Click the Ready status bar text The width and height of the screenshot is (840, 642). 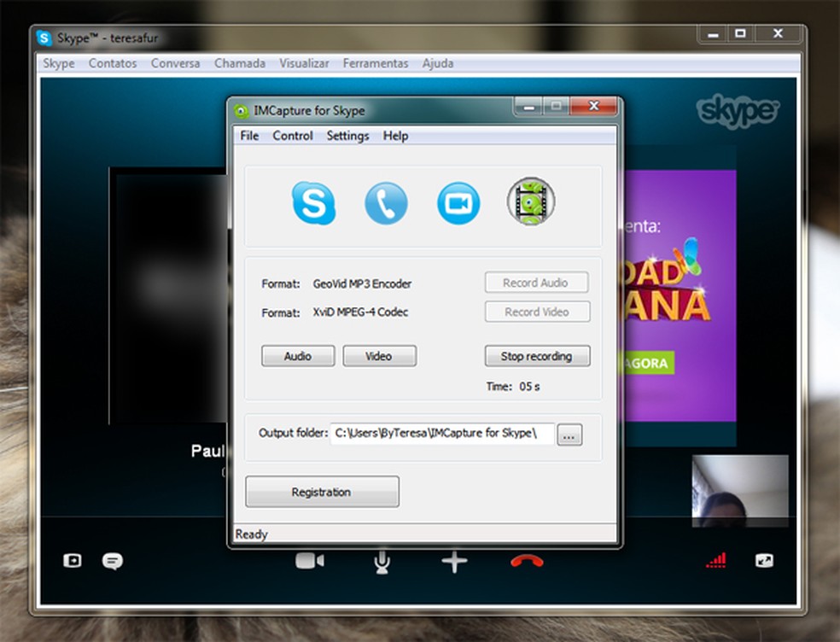coord(251,534)
